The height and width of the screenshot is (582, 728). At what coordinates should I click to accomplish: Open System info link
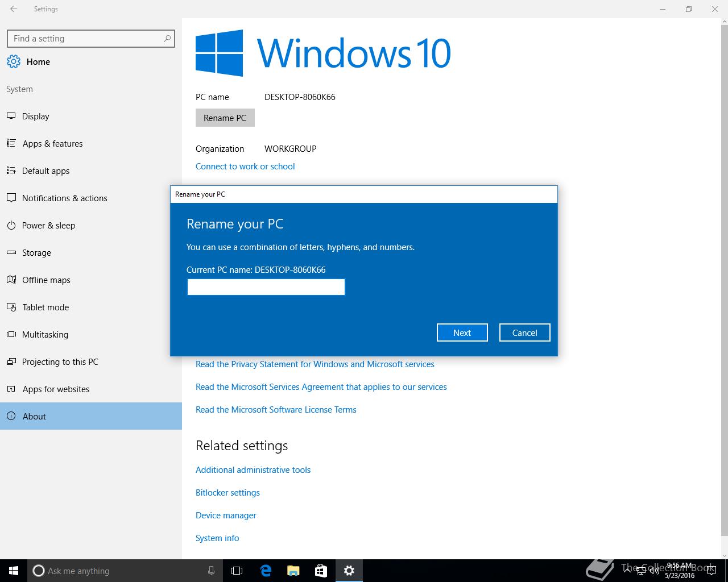pyautogui.click(x=217, y=538)
